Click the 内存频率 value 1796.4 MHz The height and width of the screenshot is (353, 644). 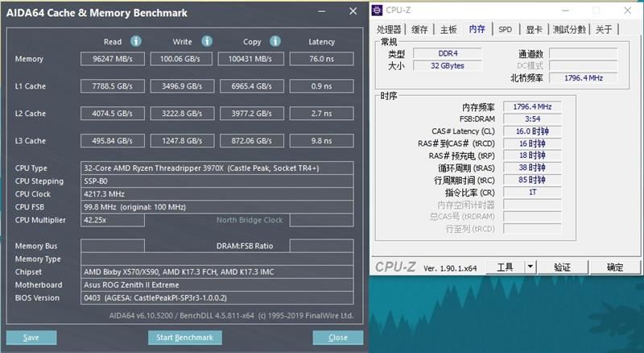click(x=532, y=106)
